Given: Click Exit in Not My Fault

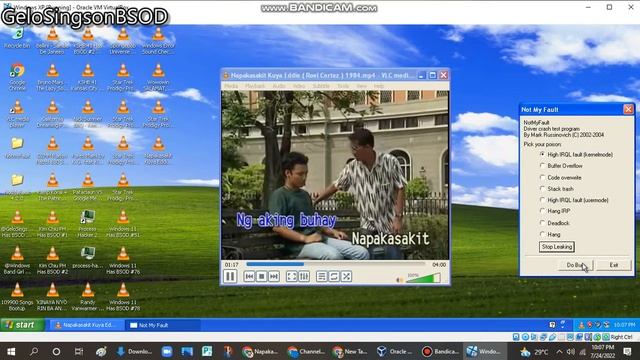Looking at the screenshot, I should (x=613, y=265).
